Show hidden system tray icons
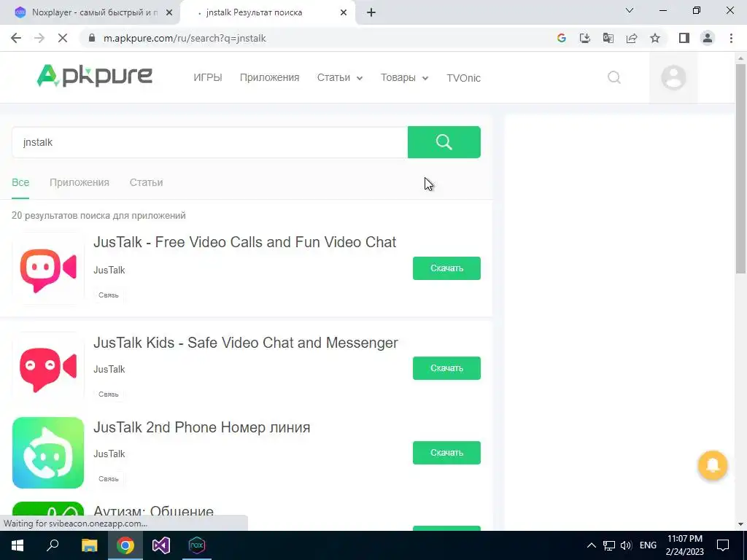This screenshot has width=747, height=560. (x=591, y=545)
